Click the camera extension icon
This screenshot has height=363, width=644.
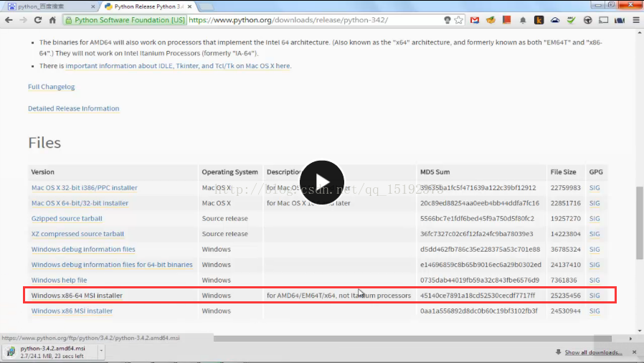point(620,19)
